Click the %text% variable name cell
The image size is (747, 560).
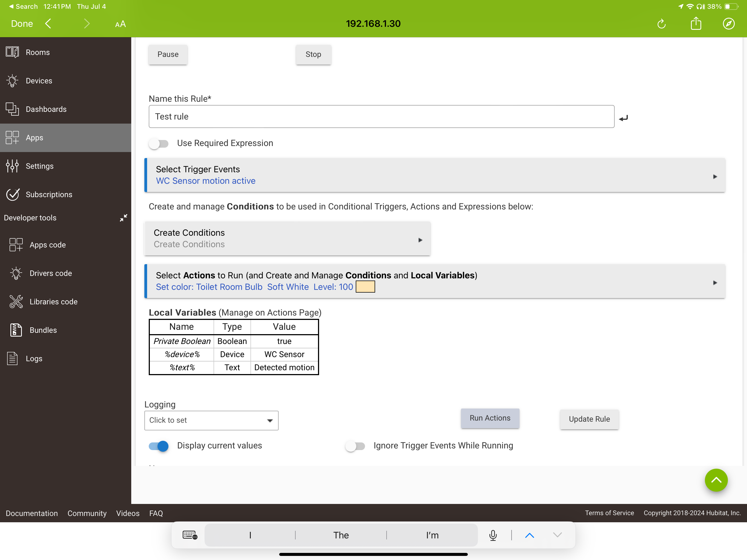[182, 367]
